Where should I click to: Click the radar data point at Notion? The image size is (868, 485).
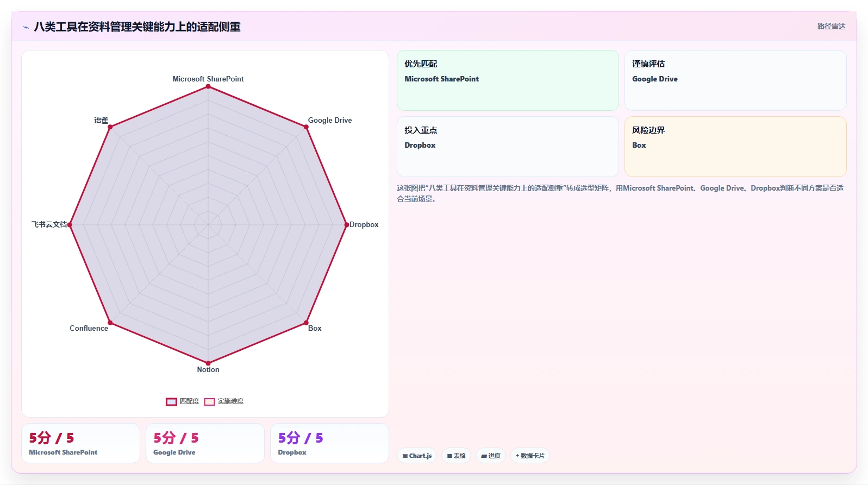point(208,363)
